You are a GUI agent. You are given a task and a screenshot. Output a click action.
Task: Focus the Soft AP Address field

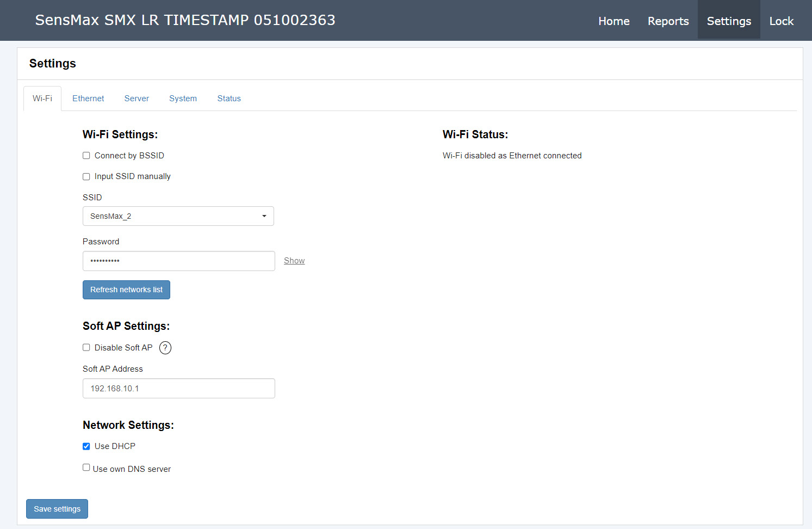(x=179, y=388)
